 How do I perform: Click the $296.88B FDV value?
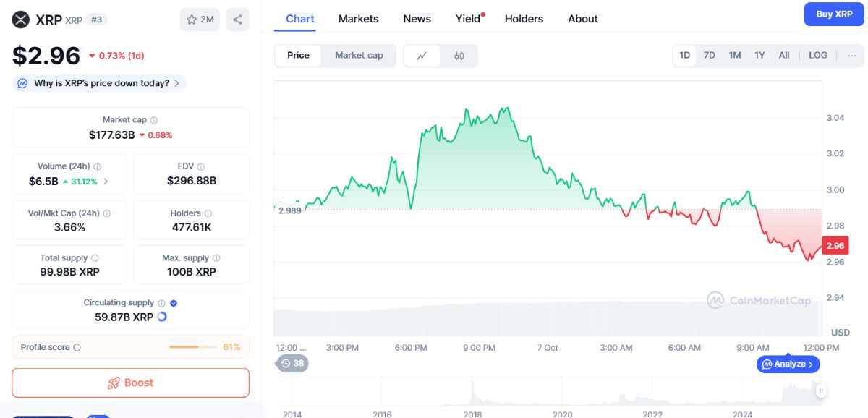(x=192, y=181)
